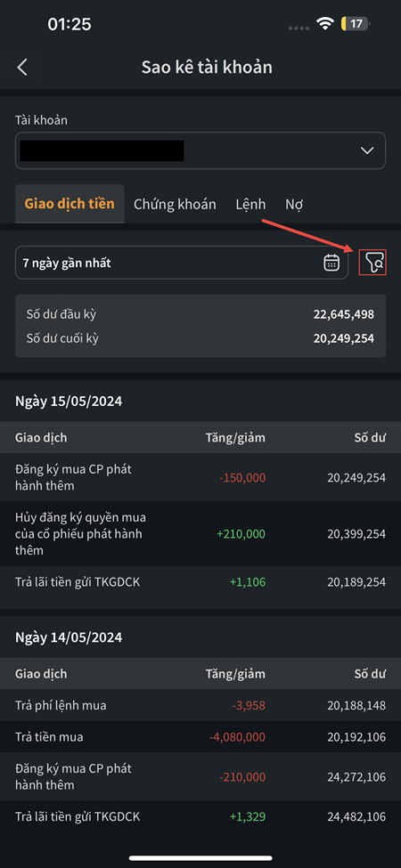
Task: Tap the Trả phí lệnh mua row
Action: pyautogui.click(x=200, y=705)
